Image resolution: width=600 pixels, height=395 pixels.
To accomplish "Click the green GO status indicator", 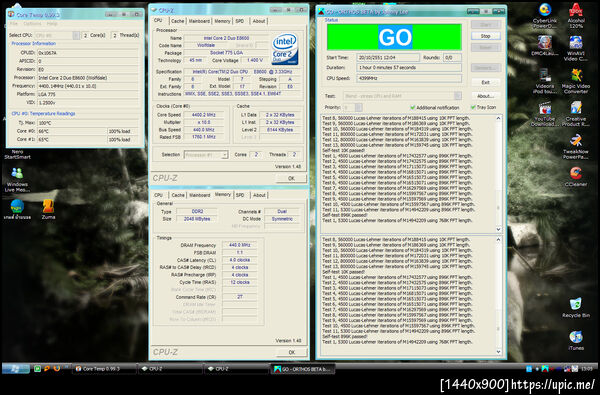I will point(394,37).
